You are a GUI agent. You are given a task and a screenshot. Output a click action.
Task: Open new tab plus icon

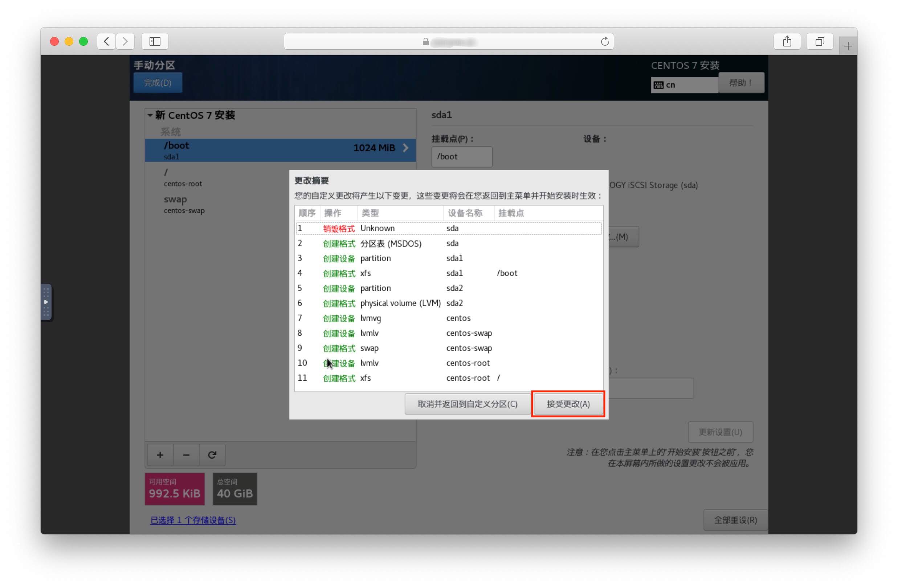click(848, 46)
